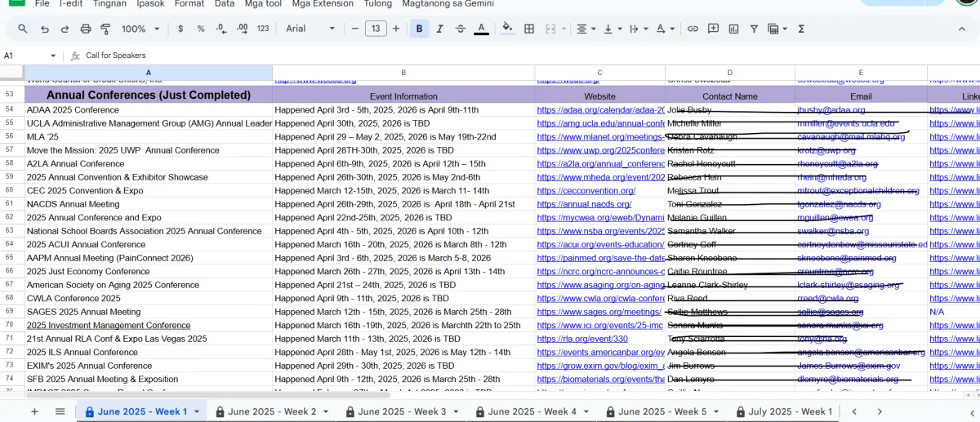Open the annual.nacds.org link
Image resolution: width=980 pixels, height=422 pixels.
pyautogui.click(x=585, y=204)
